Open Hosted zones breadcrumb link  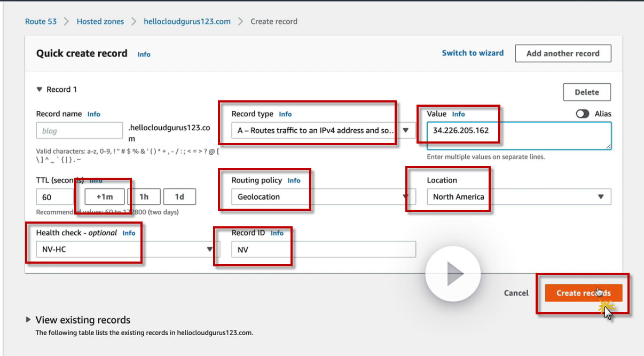100,21
